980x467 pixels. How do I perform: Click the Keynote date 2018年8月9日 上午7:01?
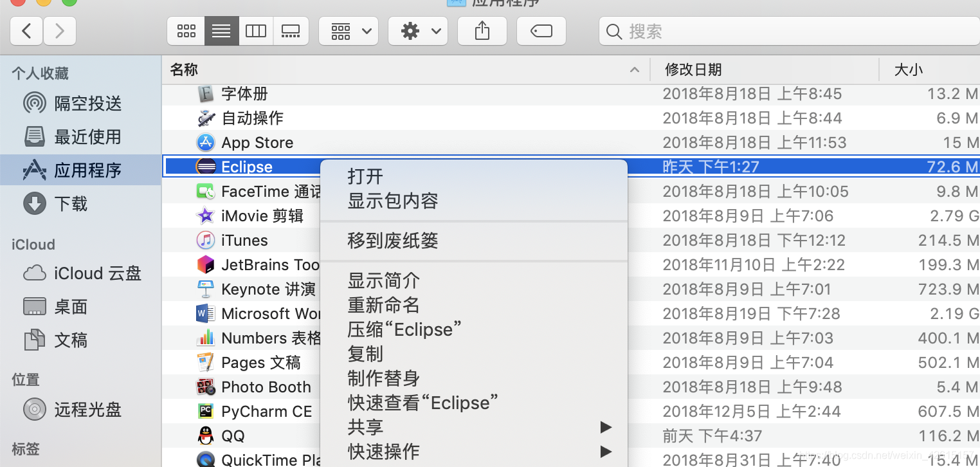click(747, 289)
